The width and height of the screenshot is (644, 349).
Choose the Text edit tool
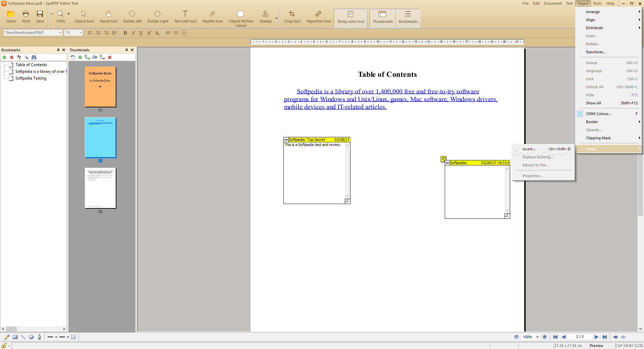coord(185,17)
